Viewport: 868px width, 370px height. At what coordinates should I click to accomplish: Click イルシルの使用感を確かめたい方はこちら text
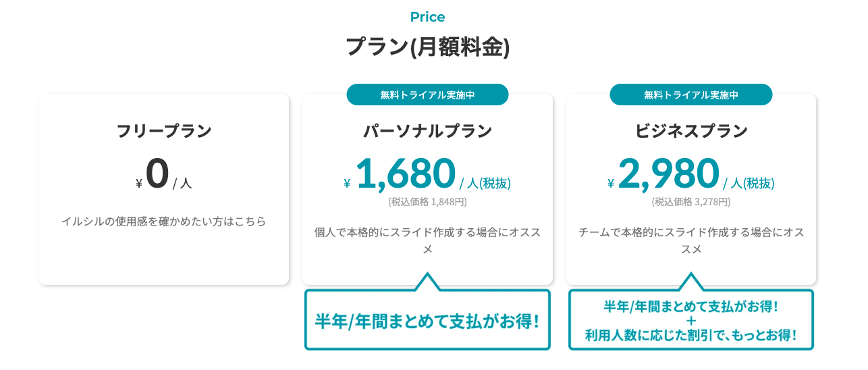[164, 221]
